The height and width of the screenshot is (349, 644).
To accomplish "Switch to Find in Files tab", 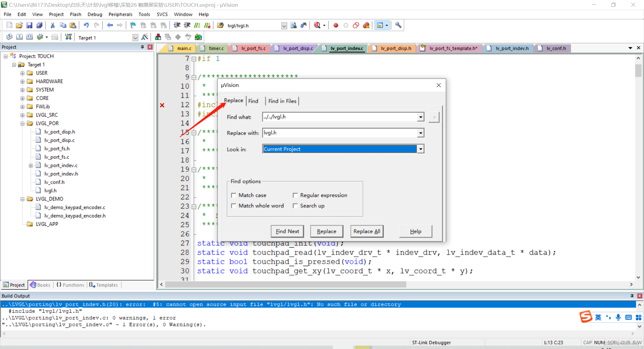I will [282, 101].
